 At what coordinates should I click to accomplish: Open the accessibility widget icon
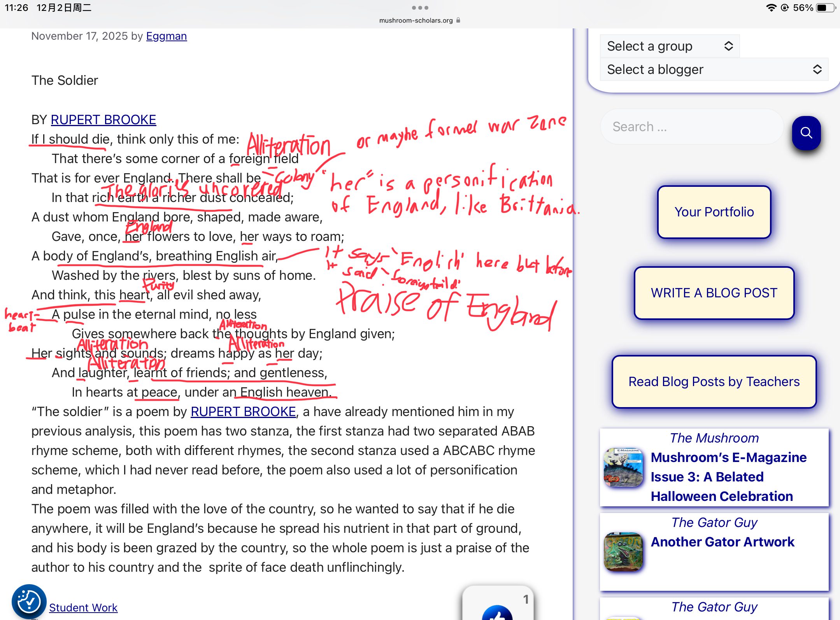click(29, 601)
